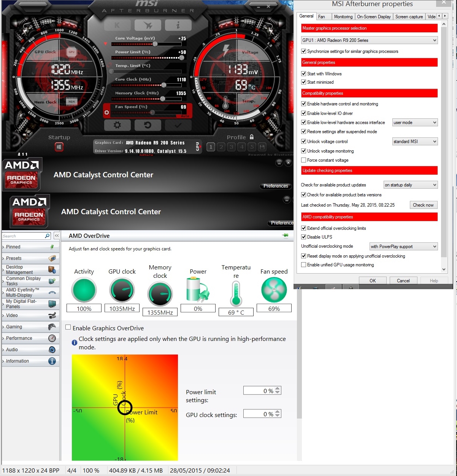Screen dimensions: 457x476
Task: Click the apply checkmark button
Action: [178, 125]
